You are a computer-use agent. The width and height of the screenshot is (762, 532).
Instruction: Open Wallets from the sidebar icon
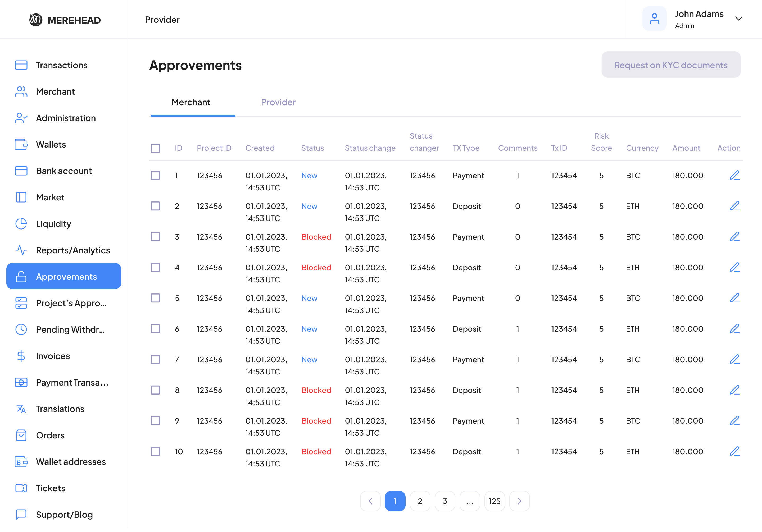pyautogui.click(x=21, y=145)
